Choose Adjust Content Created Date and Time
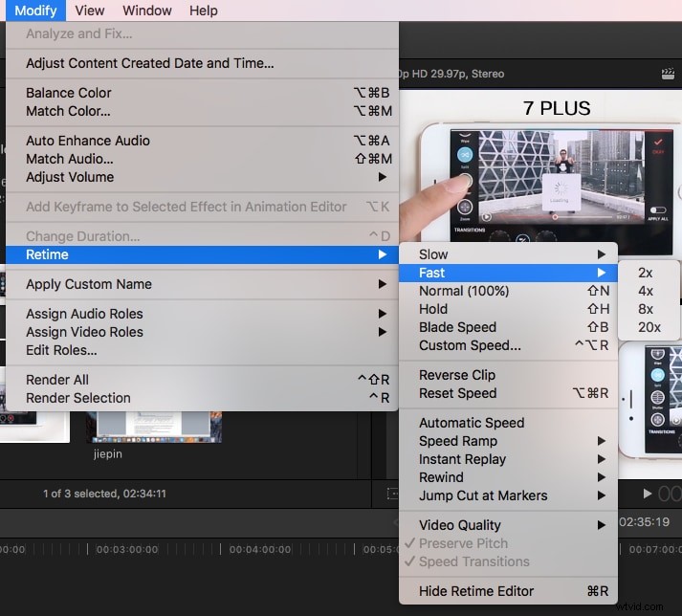This screenshot has height=616, width=682. point(202,63)
